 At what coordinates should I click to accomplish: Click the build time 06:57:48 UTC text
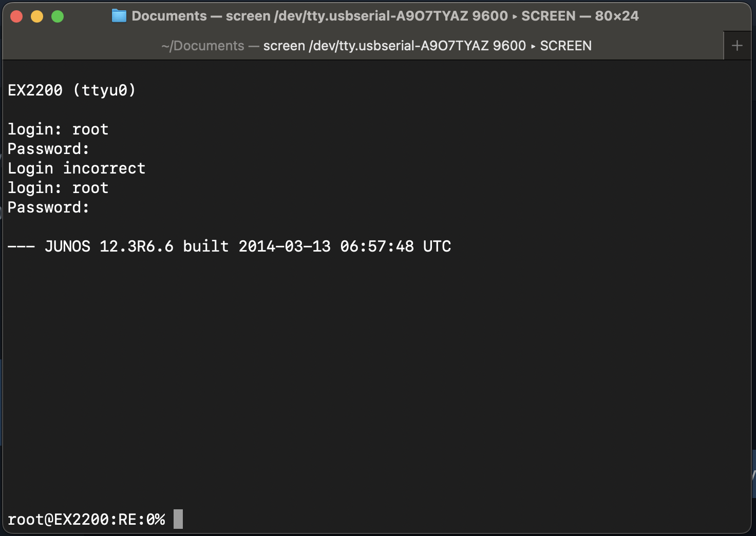(395, 246)
